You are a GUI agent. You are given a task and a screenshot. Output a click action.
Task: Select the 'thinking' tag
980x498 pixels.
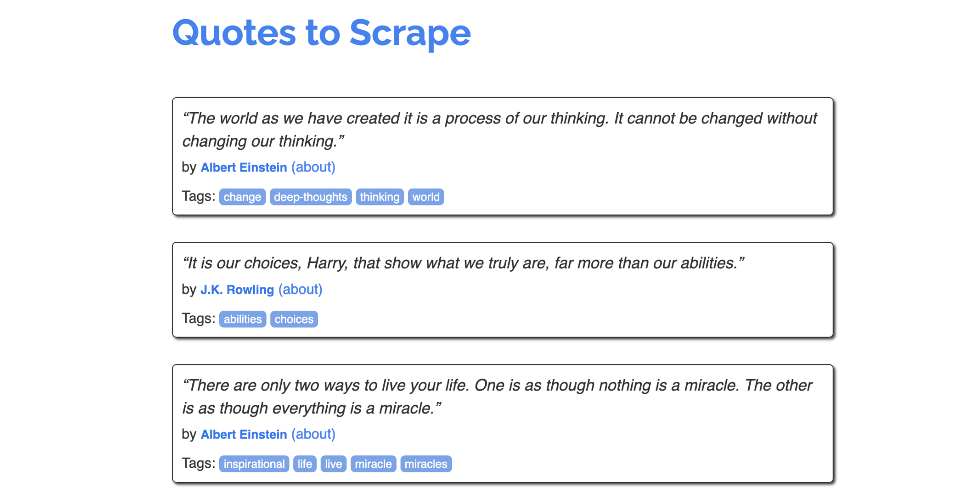tap(379, 196)
